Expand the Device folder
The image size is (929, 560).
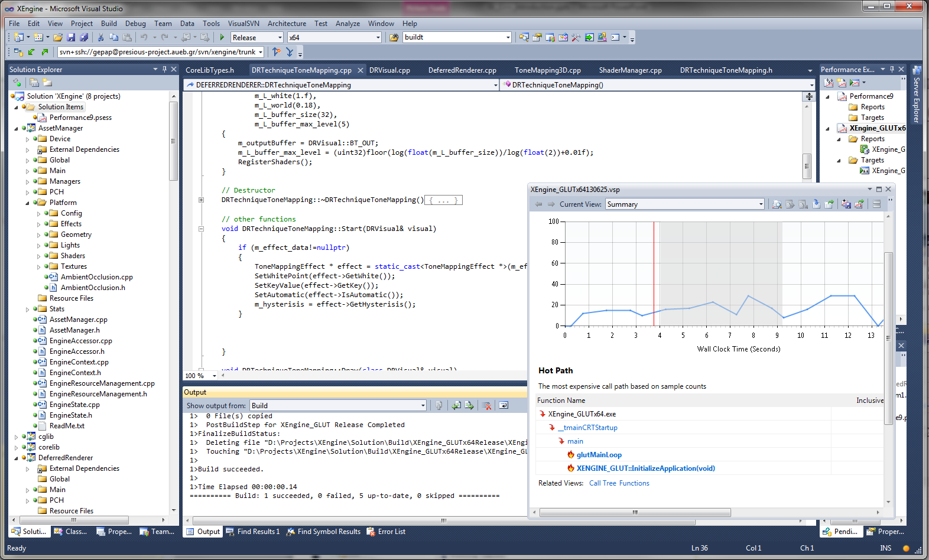coord(27,139)
